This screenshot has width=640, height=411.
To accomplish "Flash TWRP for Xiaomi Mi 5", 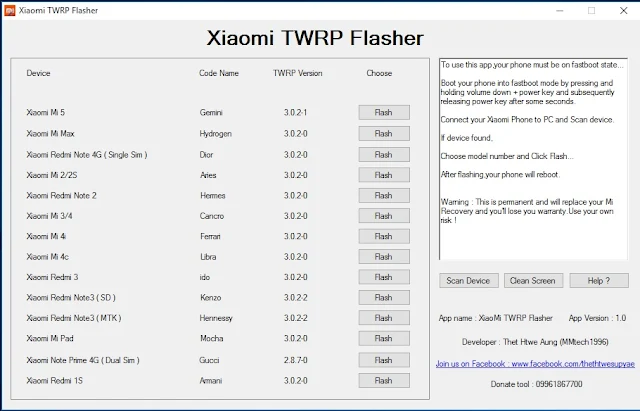I will click(384, 113).
